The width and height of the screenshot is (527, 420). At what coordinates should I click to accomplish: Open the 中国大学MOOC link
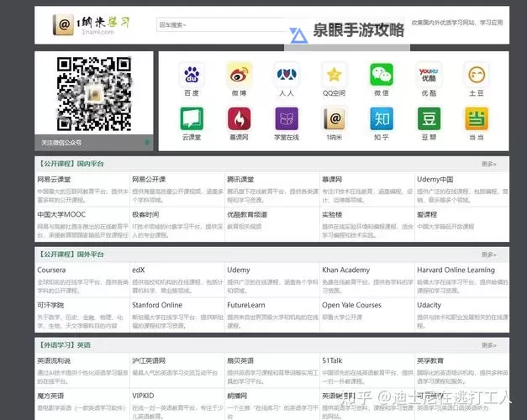click(x=61, y=214)
